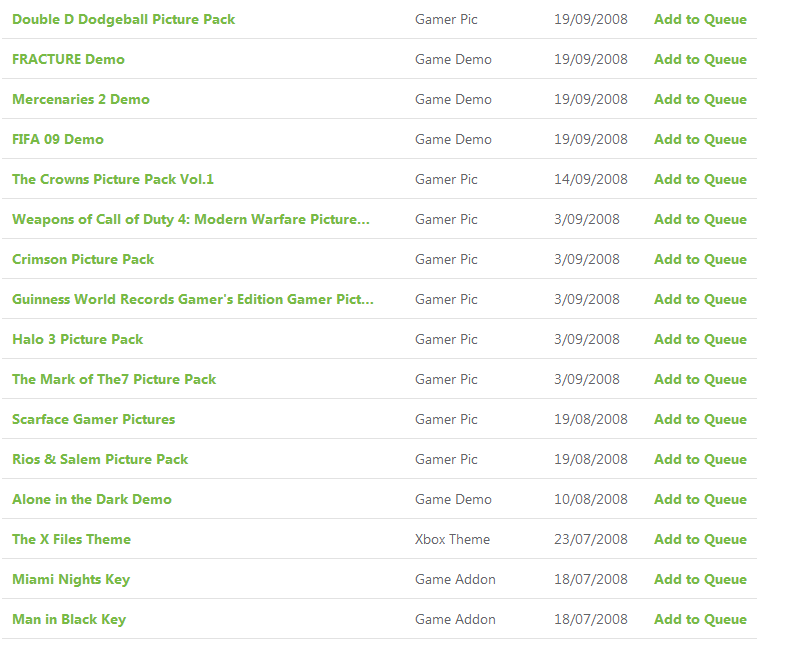Image resolution: width=801 pixels, height=648 pixels.
Task: Add The Mark of The7 pack to queue
Action: coord(700,379)
